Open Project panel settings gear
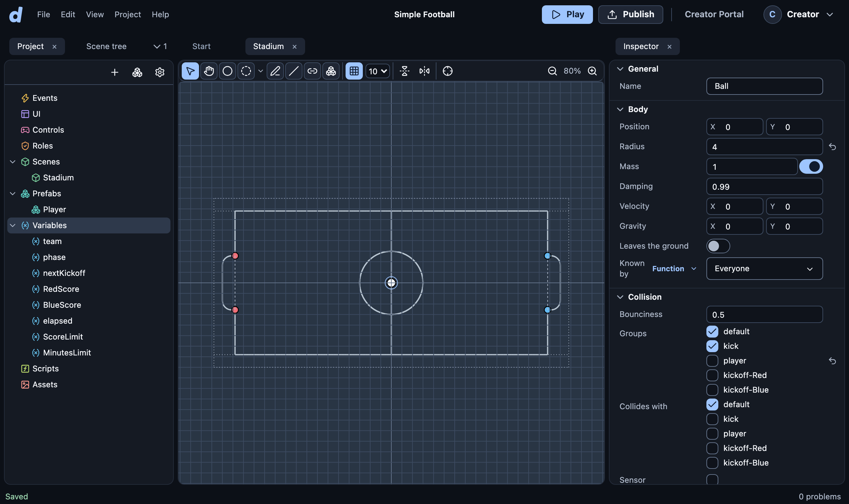Image resolution: width=849 pixels, height=504 pixels. tap(160, 72)
